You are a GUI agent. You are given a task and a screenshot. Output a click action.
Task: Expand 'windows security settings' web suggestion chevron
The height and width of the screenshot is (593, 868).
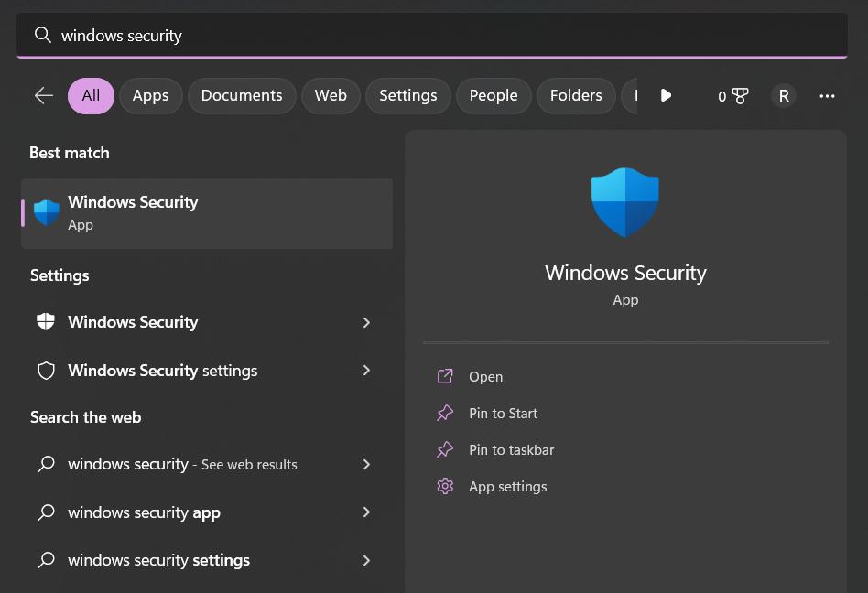(366, 560)
